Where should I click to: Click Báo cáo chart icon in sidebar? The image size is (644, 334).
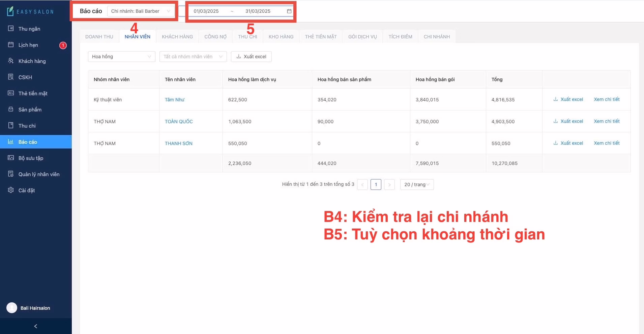(x=11, y=142)
